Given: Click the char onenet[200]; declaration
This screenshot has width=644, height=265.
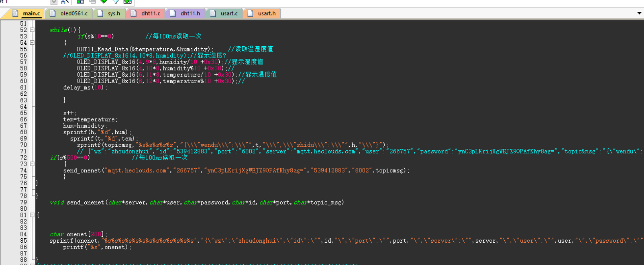Looking at the screenshot, I should click(78, 234).
